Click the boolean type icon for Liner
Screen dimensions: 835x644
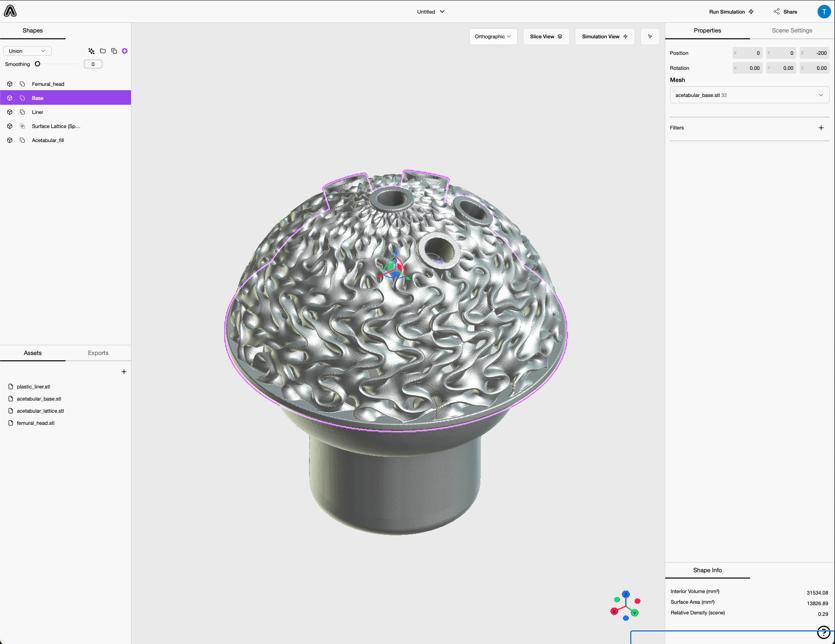click(22, 112)
